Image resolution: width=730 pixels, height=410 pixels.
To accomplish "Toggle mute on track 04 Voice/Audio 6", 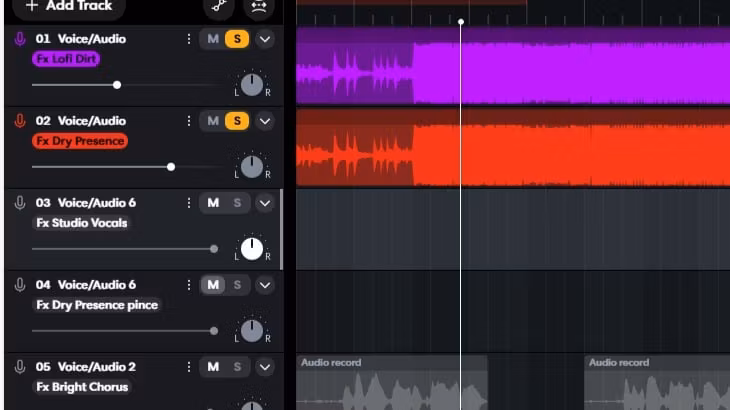I will point(213,285).
